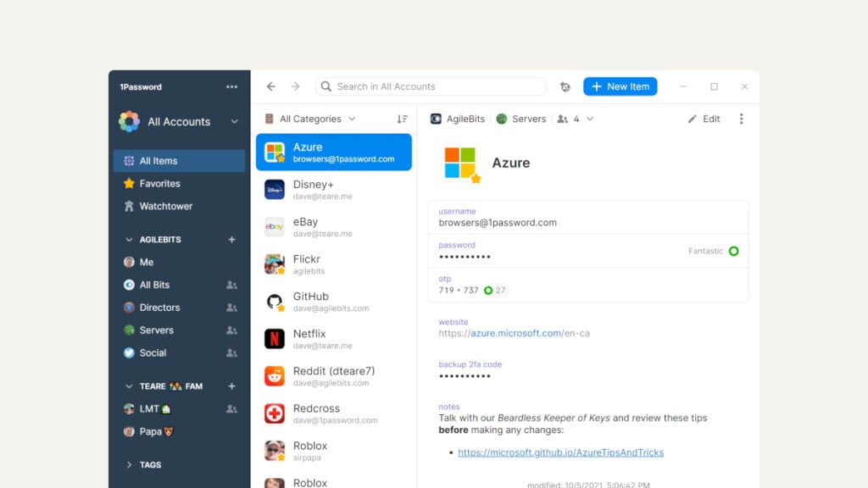Click the Servers vault label in detail header

pyautogui.click(x=521, y=119)
